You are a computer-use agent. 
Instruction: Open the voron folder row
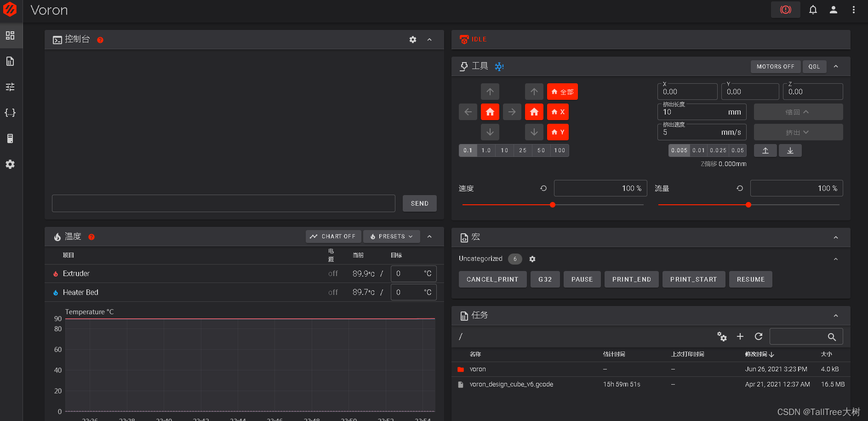coord(651,369)
